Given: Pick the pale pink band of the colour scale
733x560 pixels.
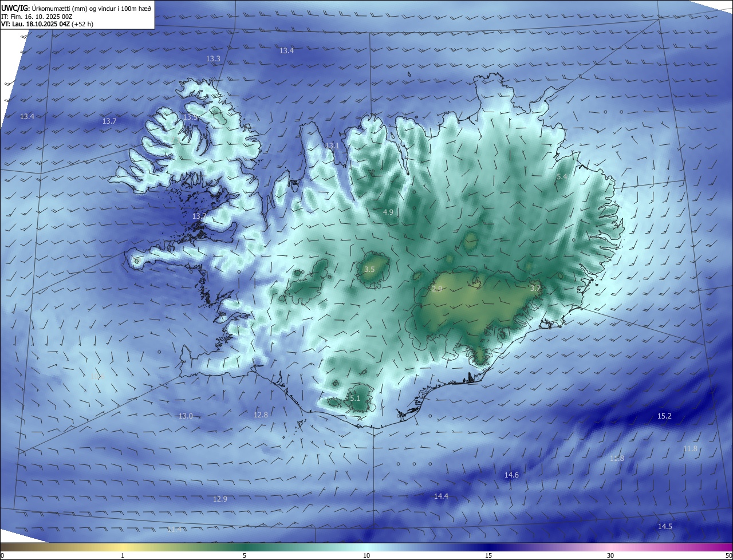Looking at the screenshot, I should tap(610, 547).
